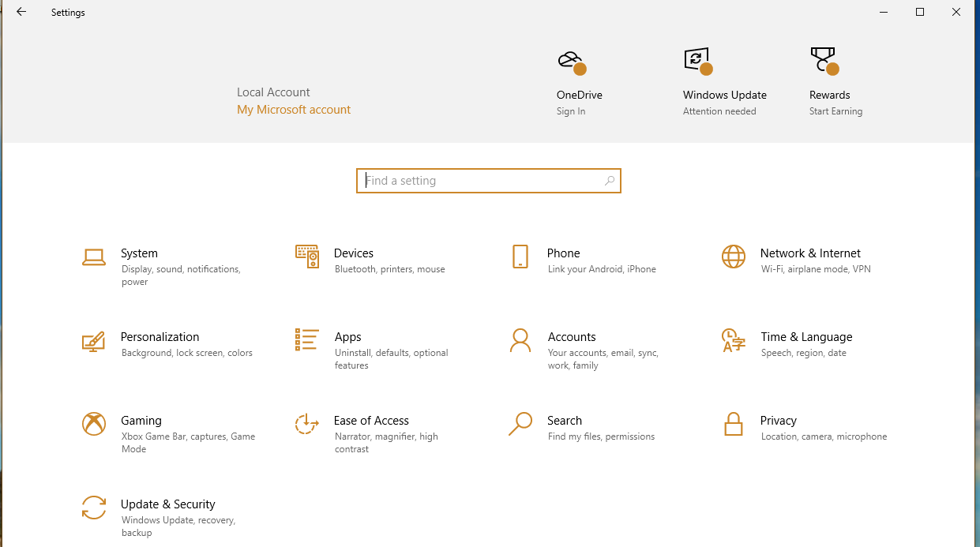Click 'Location, camera, microphone' description
980x547 pixels.
[824, 436]
